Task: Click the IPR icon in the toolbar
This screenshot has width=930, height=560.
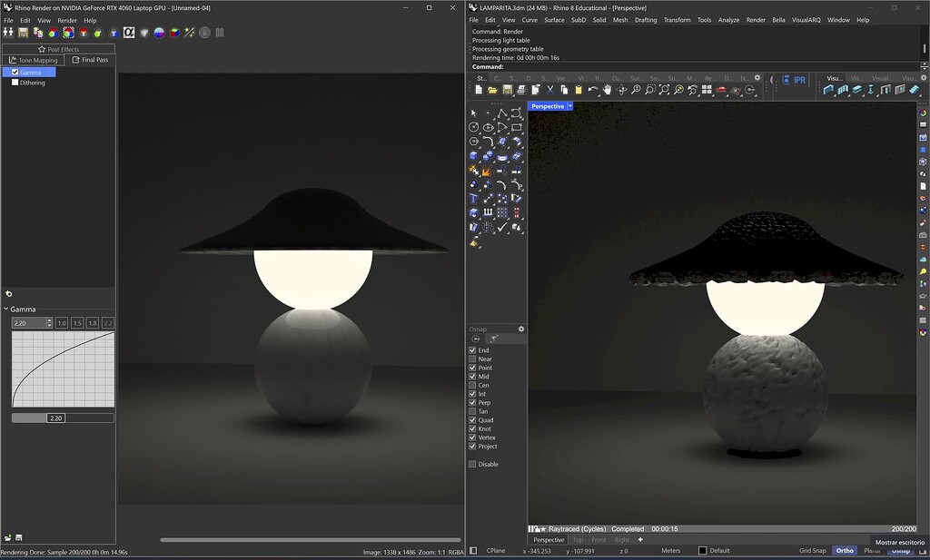Action: [796, 79]
